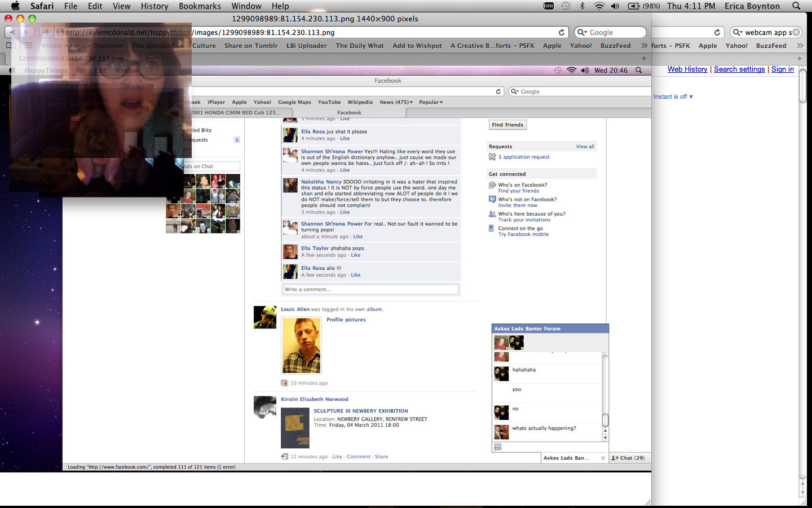
Task: Open the Help menu
Action: coord(280,6)
